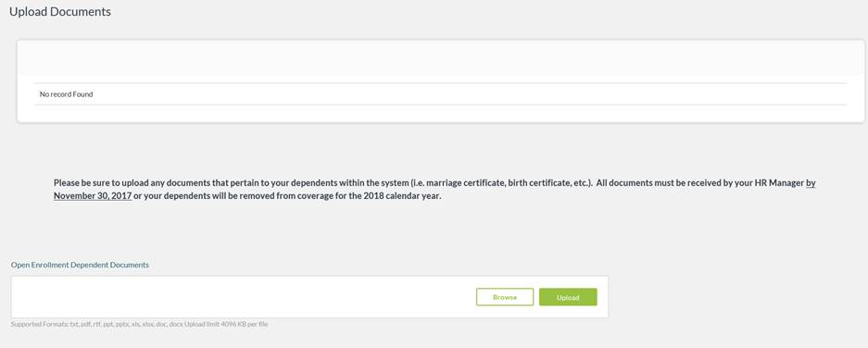Image resolution: width=868 pixels, height=348 pixels.
Task: Click the empty table header area above records
Action: pyautogui.click(x=440, y=58)
